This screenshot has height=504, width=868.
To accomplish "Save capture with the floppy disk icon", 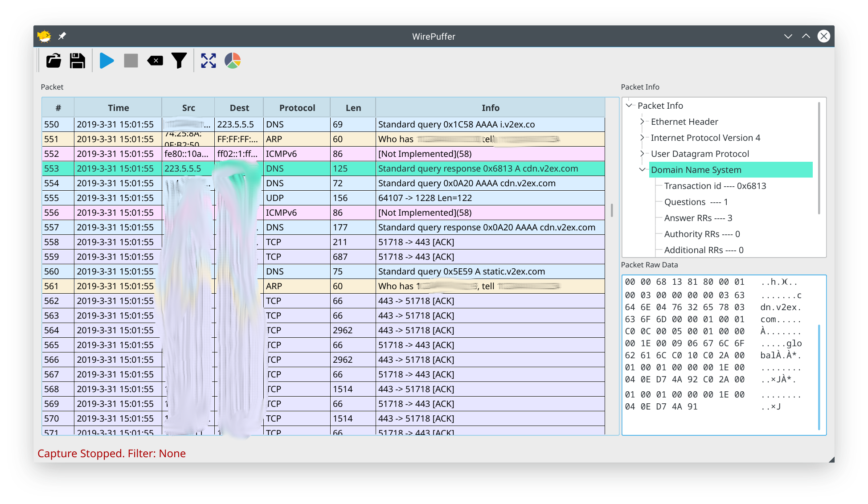I will (x=78, y=61).
